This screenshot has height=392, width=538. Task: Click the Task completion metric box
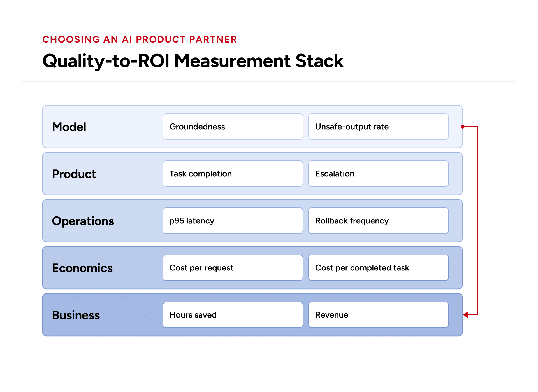233,174
